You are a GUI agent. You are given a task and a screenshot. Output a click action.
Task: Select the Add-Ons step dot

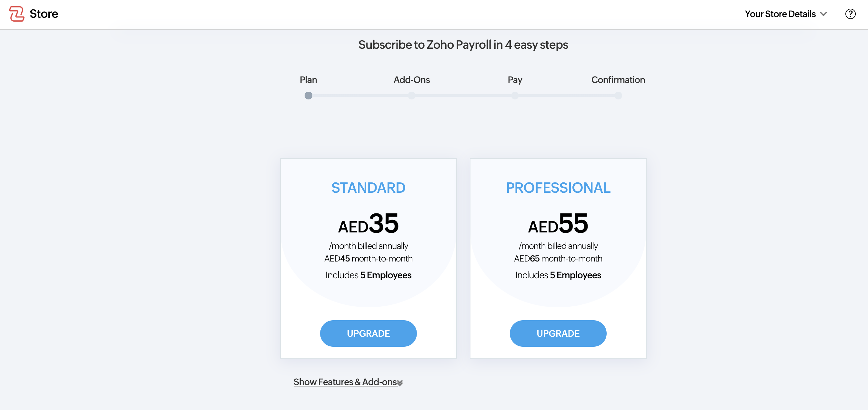(x=411, y=96)
